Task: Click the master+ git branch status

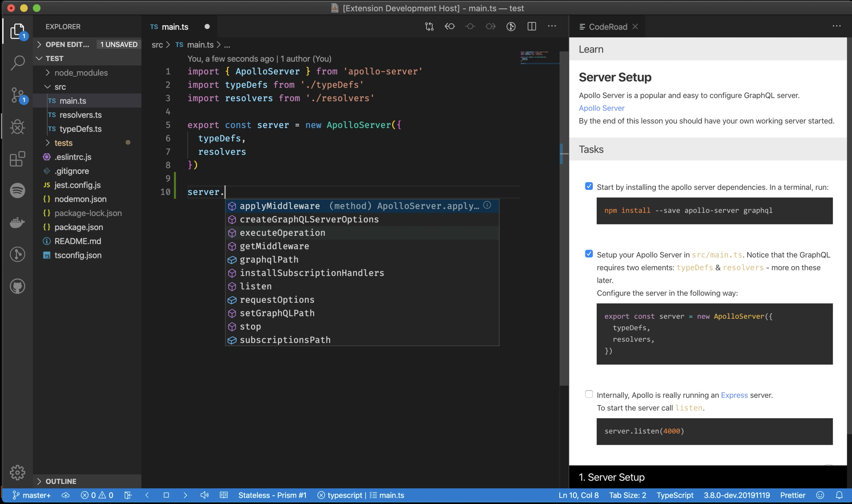Action: point(32,495)
